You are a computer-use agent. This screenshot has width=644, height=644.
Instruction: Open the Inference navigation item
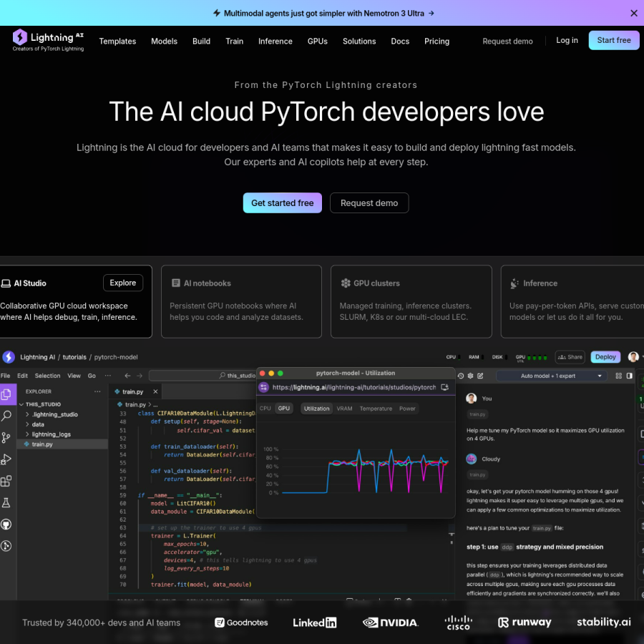click(x=275, y=41)
